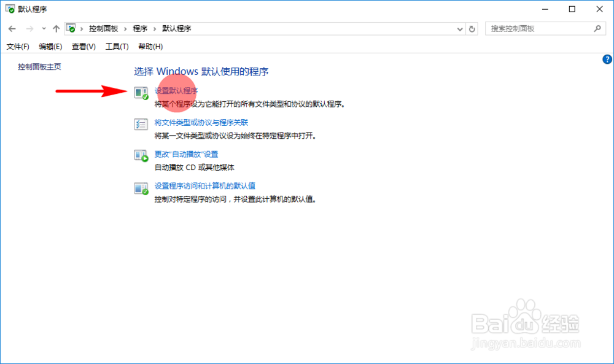Click heading 选择 Windows 默认使用的程序
The image size is (614, 364).
pos(201,72)
